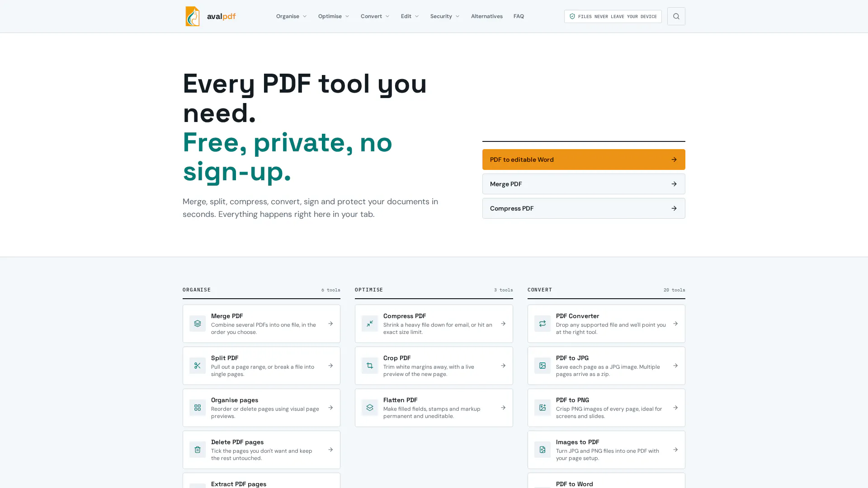This screenshot has width=868, height=488.
Task: Click the OPTIMISE section heading
Action: (369, 290)
